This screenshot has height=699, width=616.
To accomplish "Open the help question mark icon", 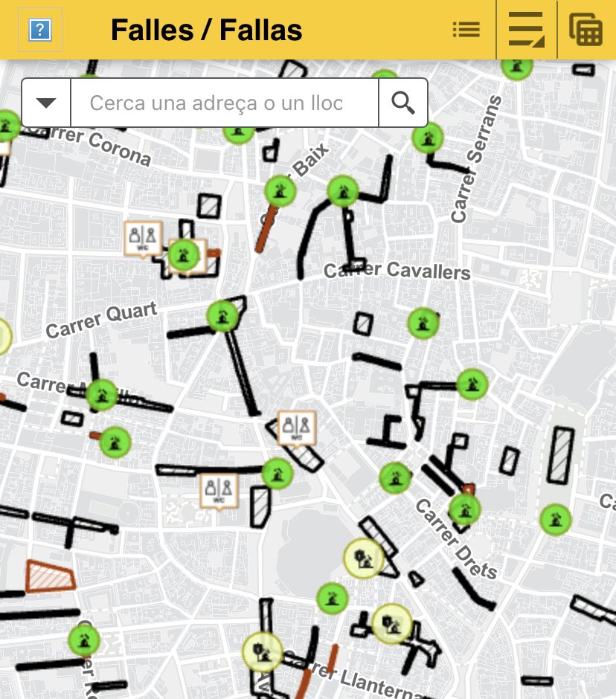I will [40, 30].
